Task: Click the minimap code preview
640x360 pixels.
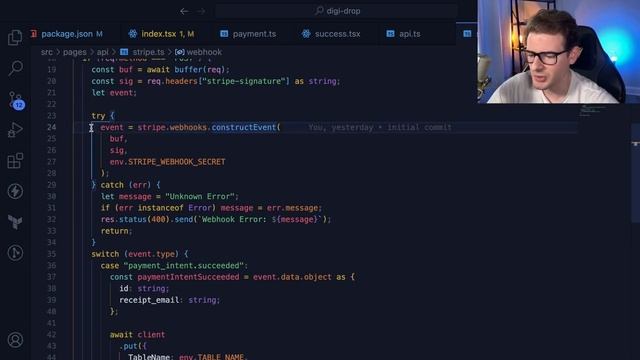Action: pos(593,111)
